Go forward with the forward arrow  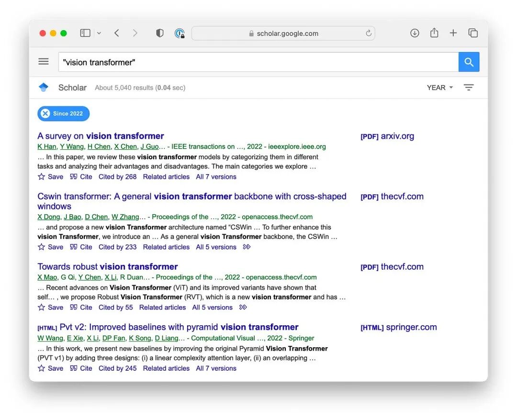click(x=135, y=33)
